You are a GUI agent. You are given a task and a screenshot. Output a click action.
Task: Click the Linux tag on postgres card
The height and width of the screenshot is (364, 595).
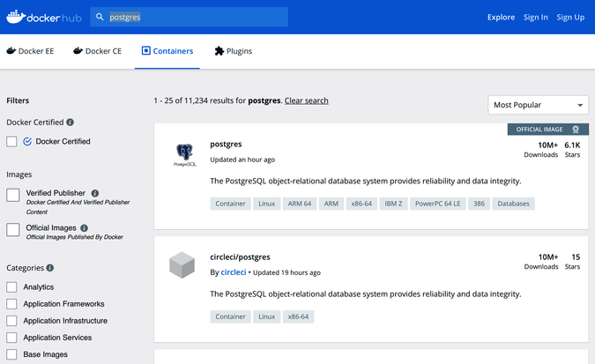click(x=267, y=204)
